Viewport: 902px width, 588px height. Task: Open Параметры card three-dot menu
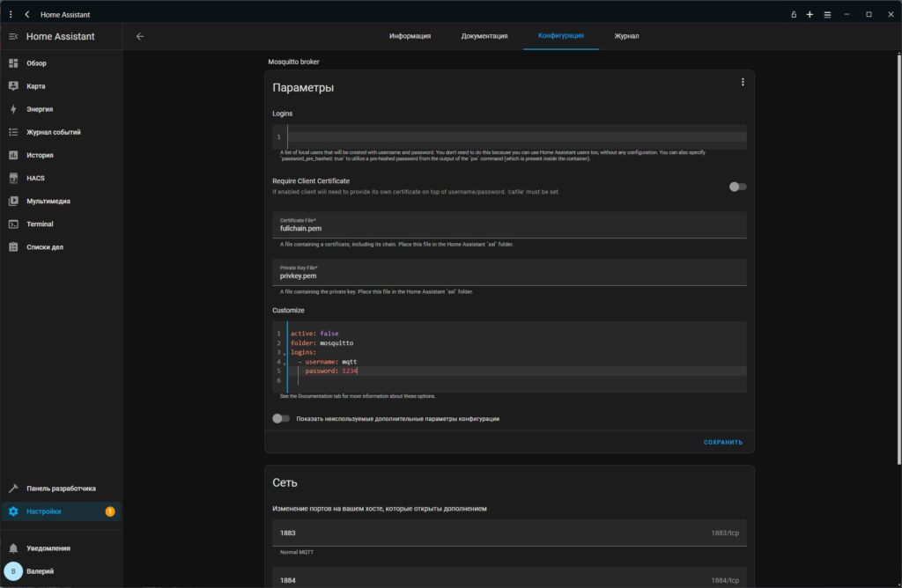743,82
